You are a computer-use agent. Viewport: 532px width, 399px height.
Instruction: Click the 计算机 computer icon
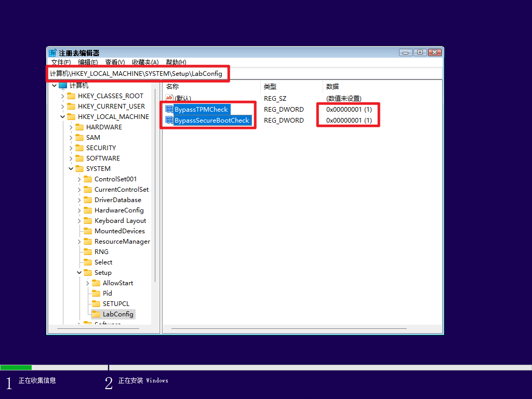pos(63,85)
